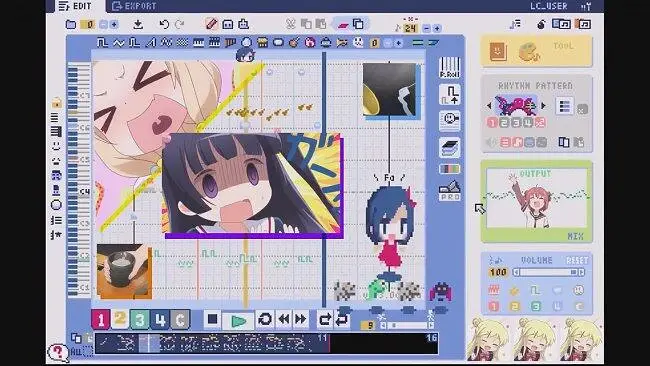Toggle loop playback

pos(265,319)
